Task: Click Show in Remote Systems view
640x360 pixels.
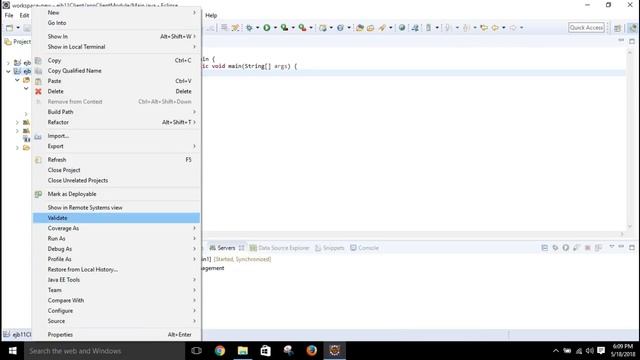Action: click(x=116, y=207)
